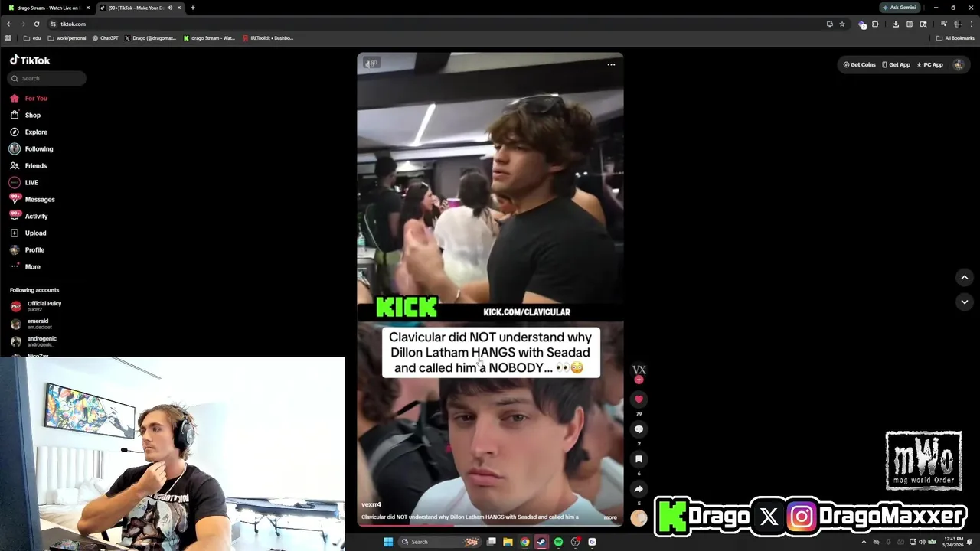Click the PC App download button
The height and width of the screenshot is (551, 980).
click(x=929, y=64)
